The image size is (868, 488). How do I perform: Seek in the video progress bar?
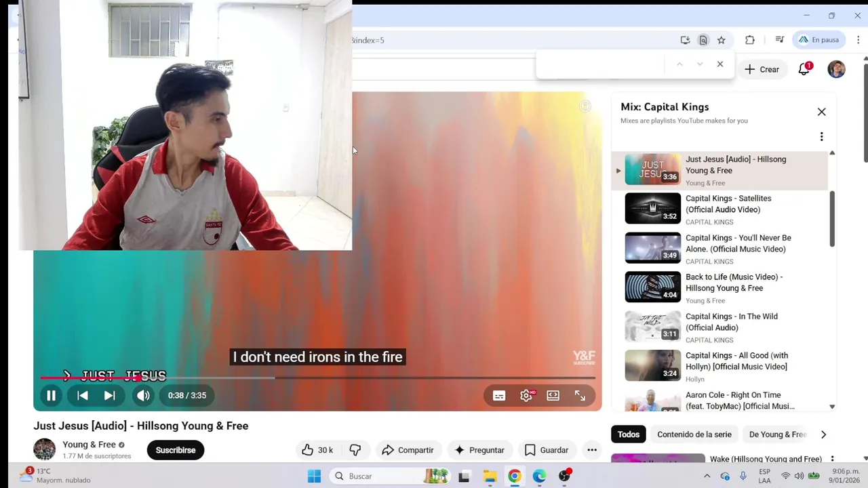(x=317, y=378)
